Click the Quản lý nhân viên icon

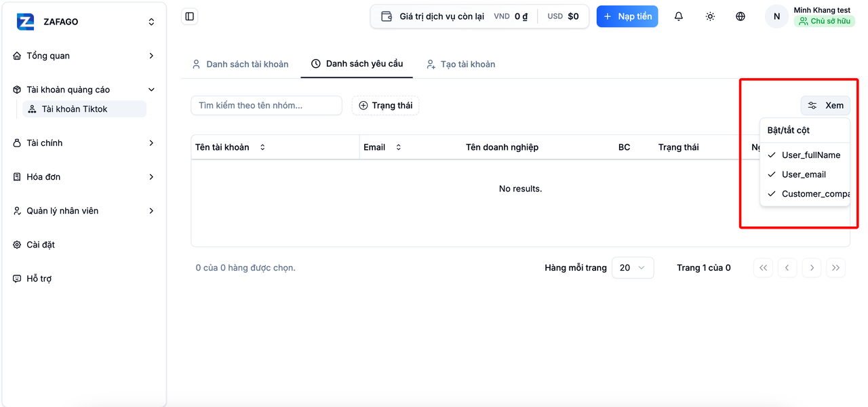pyautogui.click(x=18, y=211)
